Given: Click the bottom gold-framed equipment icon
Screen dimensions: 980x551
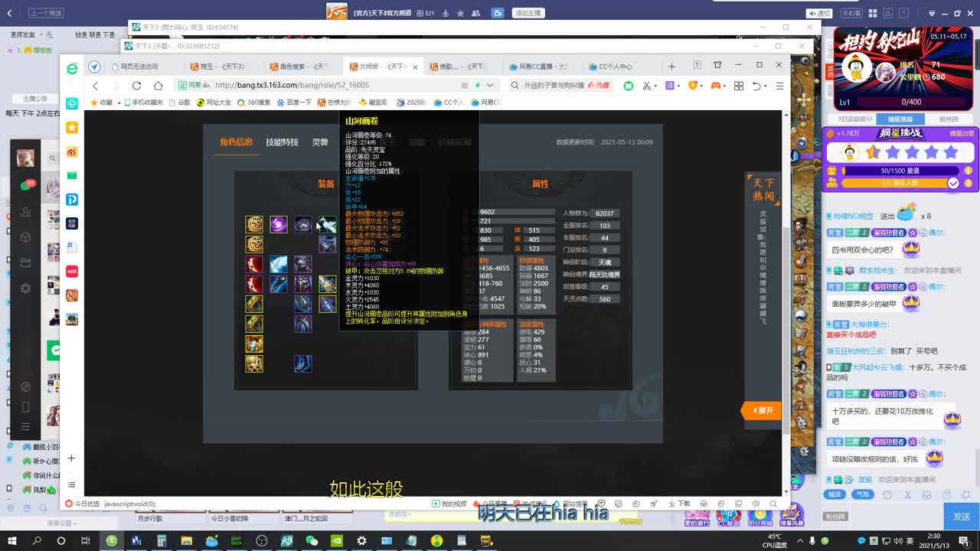Looking at the screenshot, I should (254, 364).
